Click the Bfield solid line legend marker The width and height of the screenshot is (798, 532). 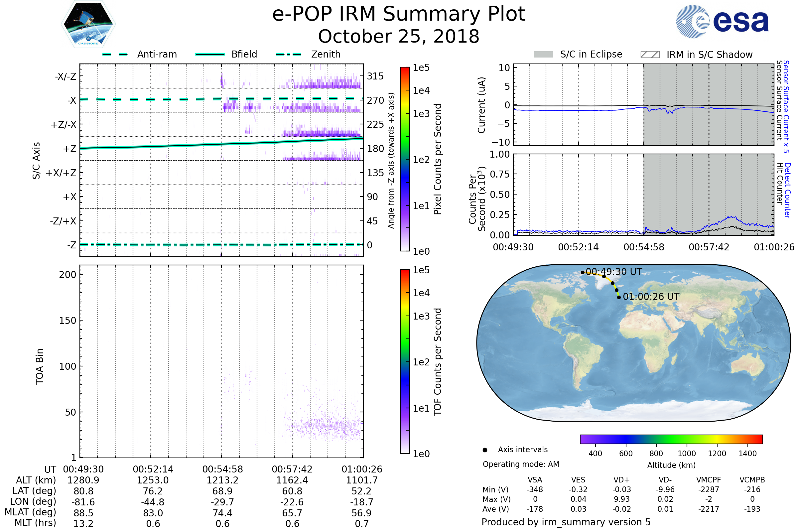click(x=210, y=54)
